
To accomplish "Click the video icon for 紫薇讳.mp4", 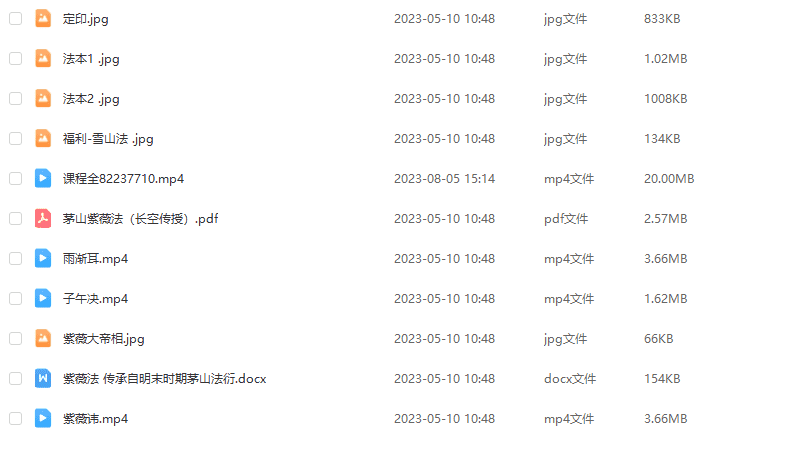I will [x=43, y=419].
